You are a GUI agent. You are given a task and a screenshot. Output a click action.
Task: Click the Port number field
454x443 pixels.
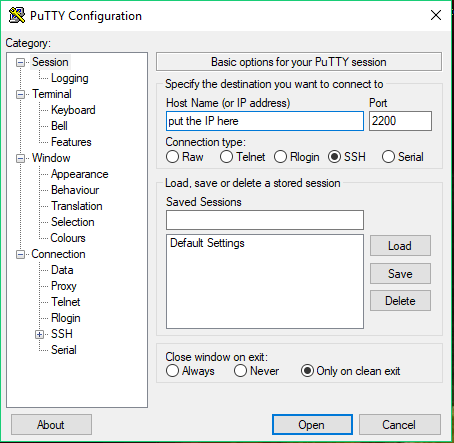coord(400,121)
